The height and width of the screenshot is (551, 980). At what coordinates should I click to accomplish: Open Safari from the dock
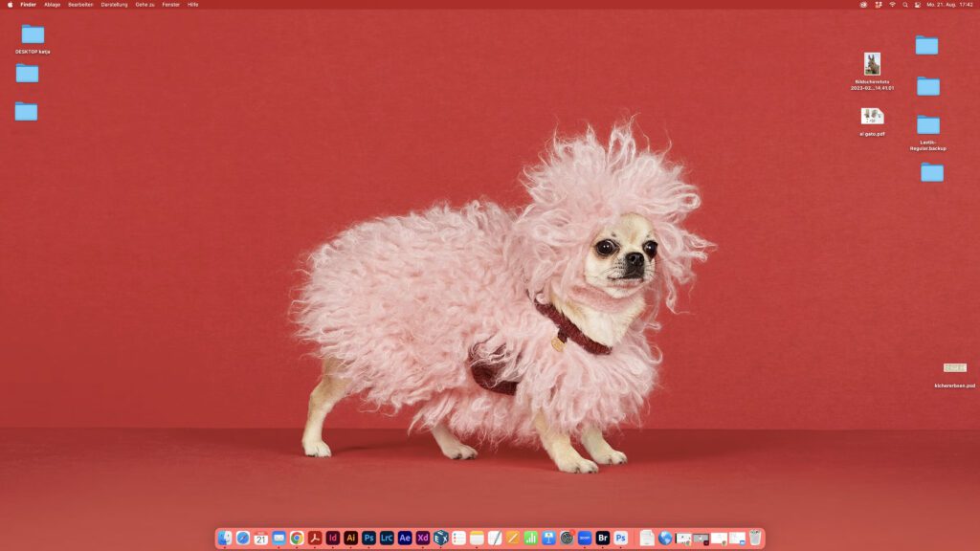(243, 539)
